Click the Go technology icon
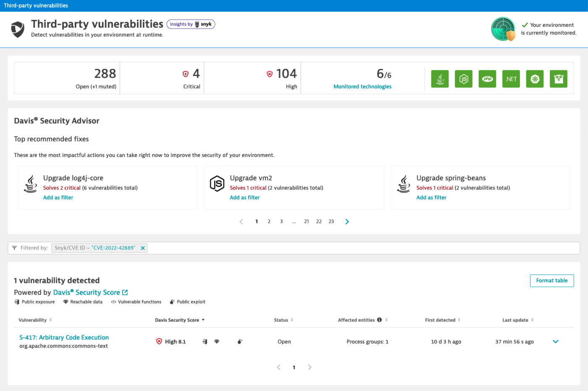 tap(559, 79)
